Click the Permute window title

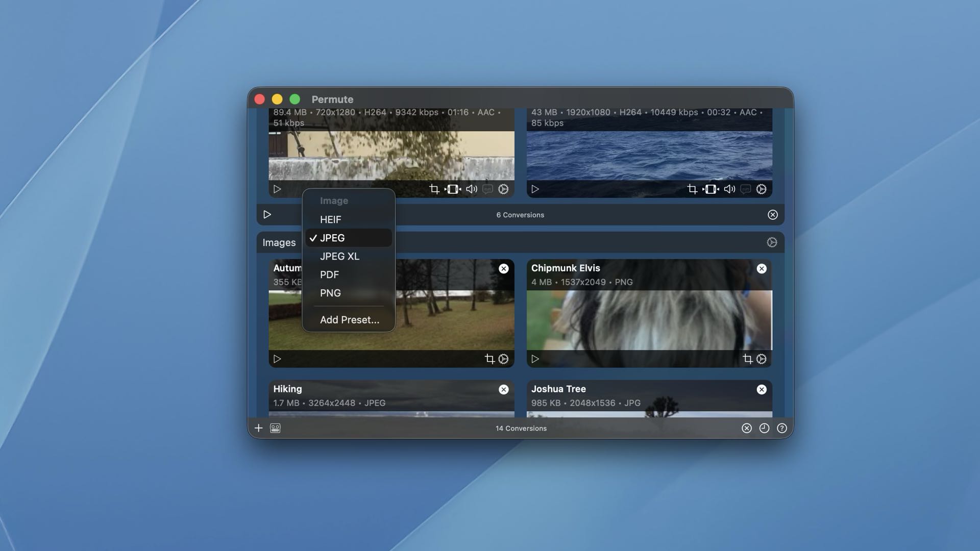tap(332, 99)
